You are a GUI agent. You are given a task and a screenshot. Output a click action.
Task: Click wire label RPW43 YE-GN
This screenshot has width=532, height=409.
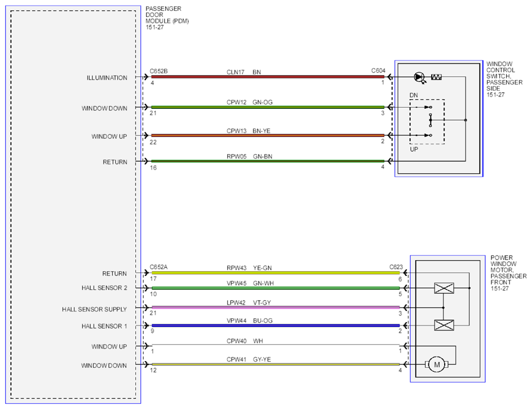pyautogui.click(x=249, y=268)
